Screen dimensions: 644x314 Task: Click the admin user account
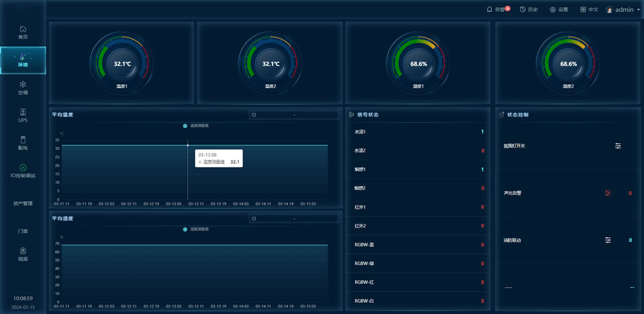point(620,10)
